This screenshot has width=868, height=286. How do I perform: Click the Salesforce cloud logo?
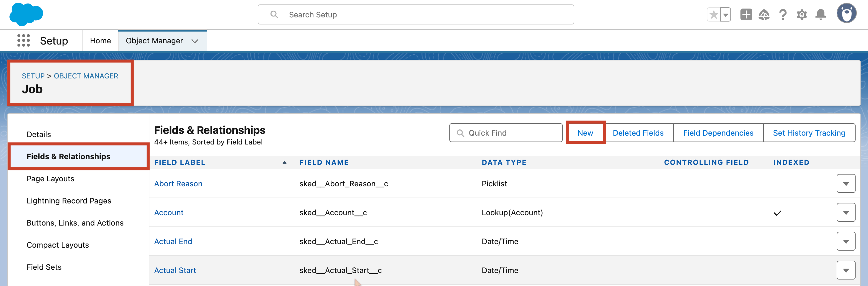[x=26, y=14]
